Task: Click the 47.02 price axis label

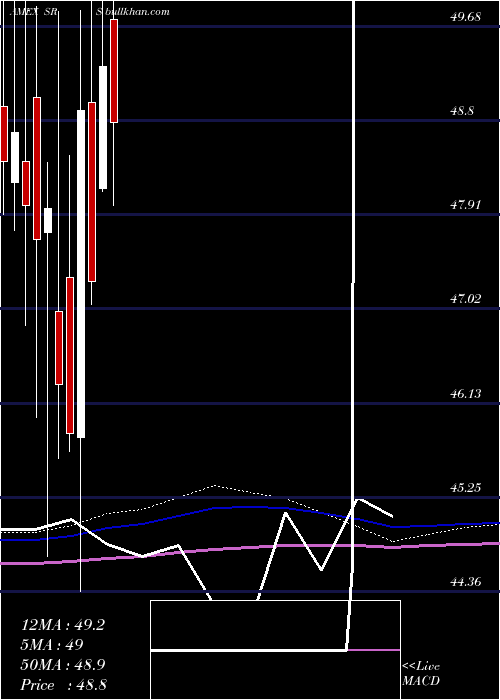Action: coord(466,299)
